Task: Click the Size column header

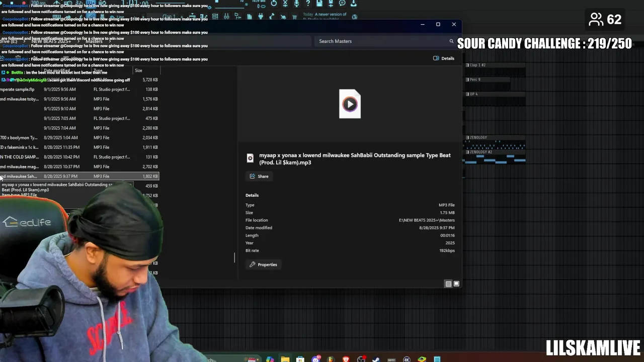Action: click(x=146, y=71)
